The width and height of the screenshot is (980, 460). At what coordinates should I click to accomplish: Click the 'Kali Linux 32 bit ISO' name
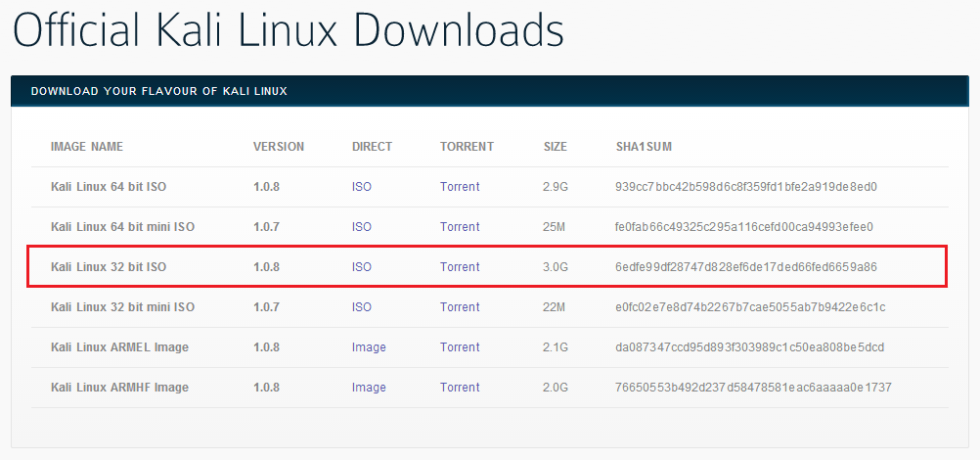coord(109,266)
